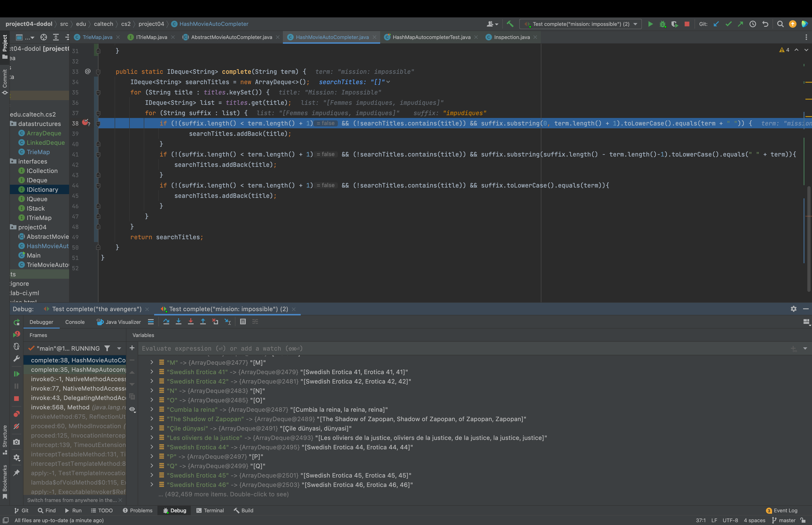Click the Step Into icon

pyautogui.click(x=178, y=321)
